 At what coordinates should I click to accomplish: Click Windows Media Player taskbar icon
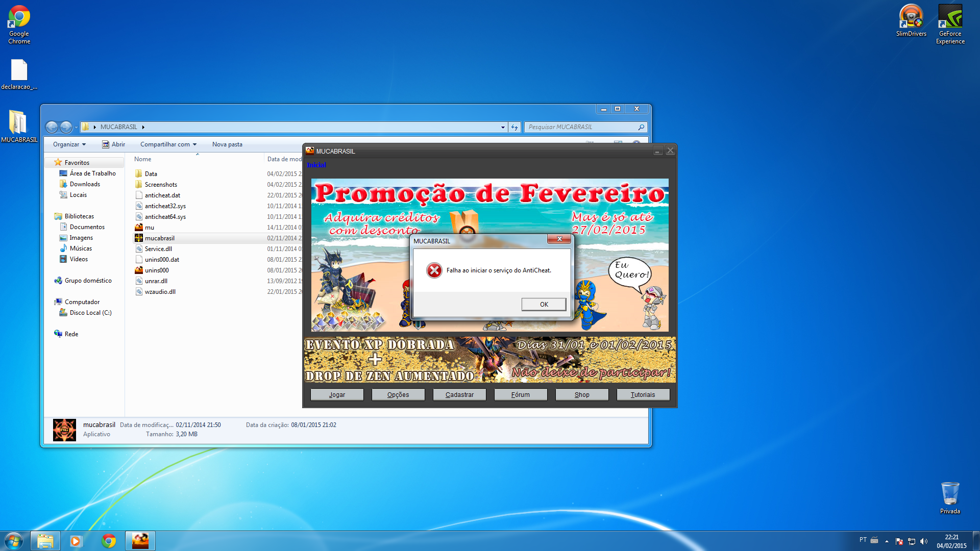pos(76,541)
